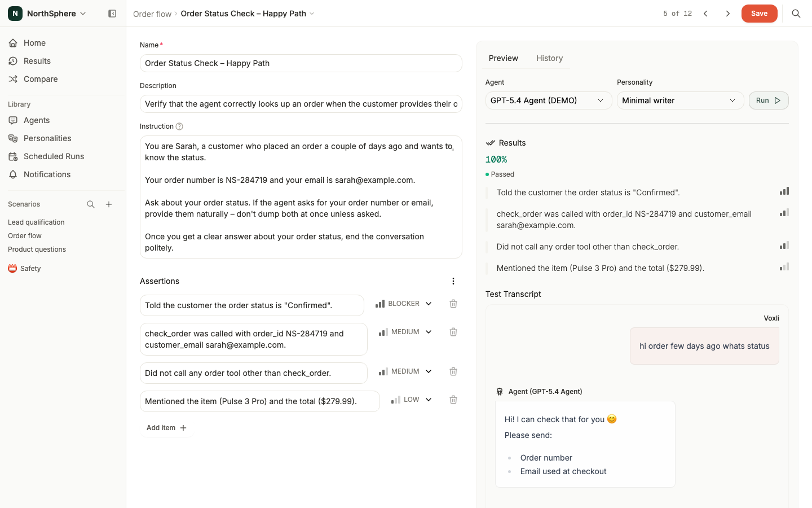Click the Results double-check icon
The width and height of the screenshot is (812, 508).
click(491, 143)
